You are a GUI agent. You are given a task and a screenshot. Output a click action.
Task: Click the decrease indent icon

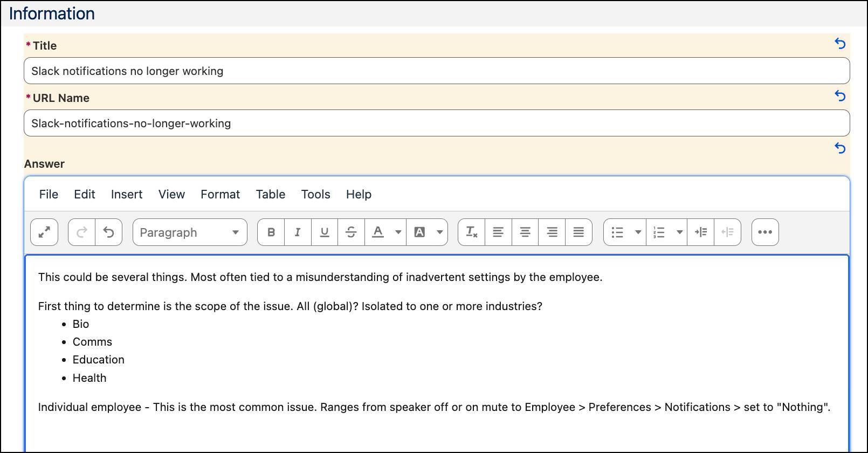(x=728, y=232)
